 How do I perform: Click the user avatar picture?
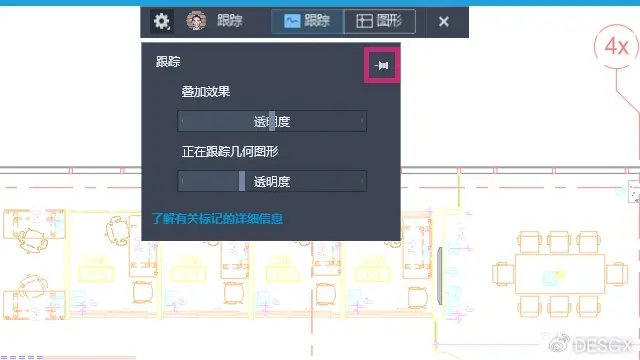196,20
